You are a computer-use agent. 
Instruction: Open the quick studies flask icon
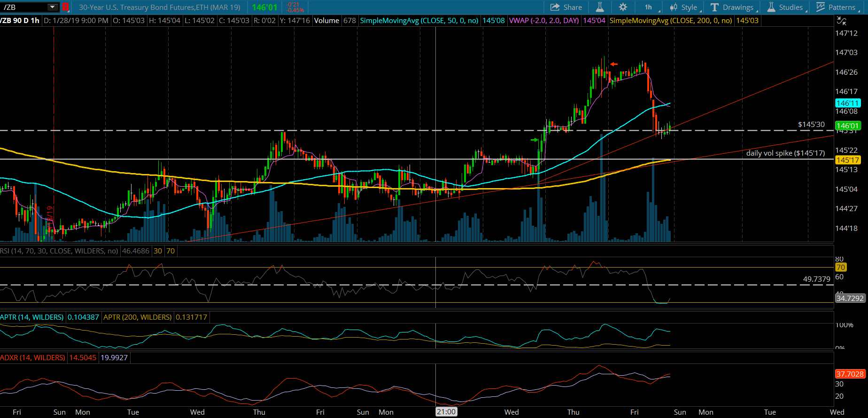pos(600,7)
